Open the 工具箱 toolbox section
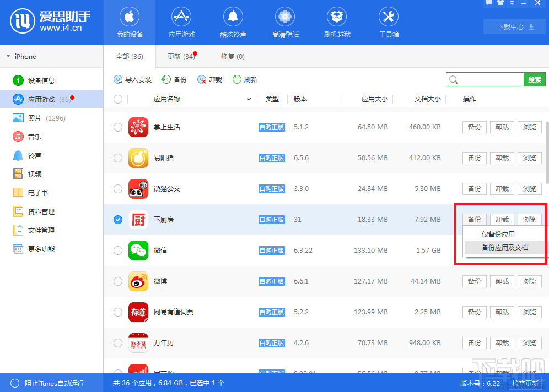The width and height of the screenshot is (549, 392). tap(388, 22)
